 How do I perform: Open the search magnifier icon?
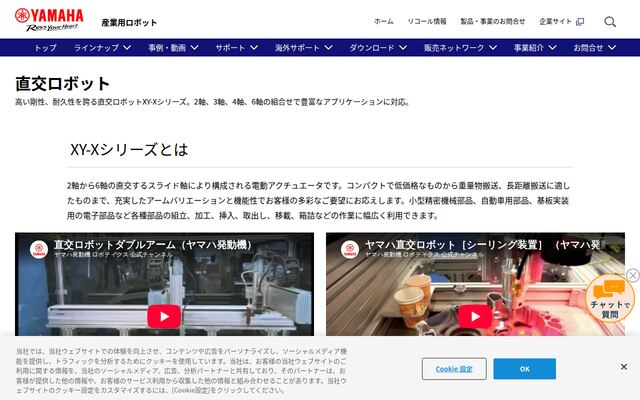pos(610,22)
